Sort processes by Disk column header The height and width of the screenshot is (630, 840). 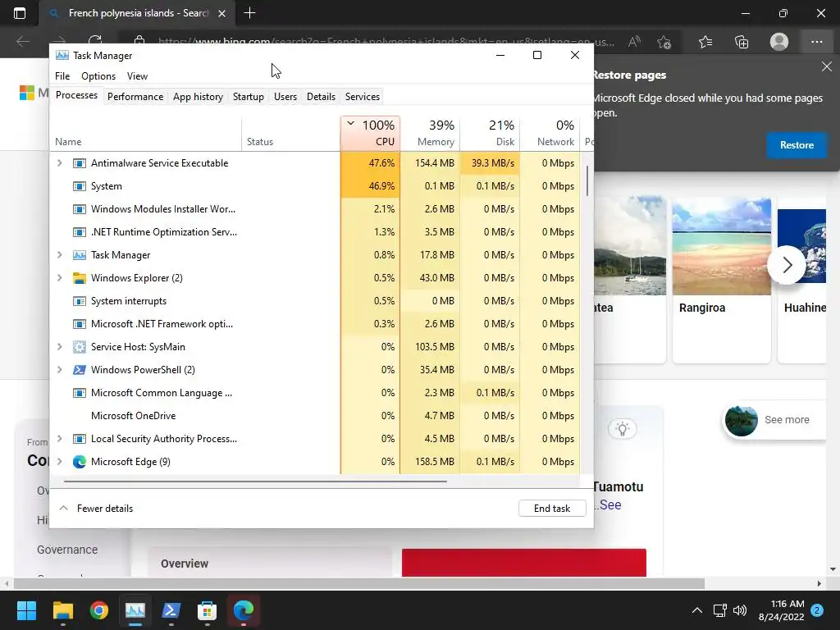491,134
